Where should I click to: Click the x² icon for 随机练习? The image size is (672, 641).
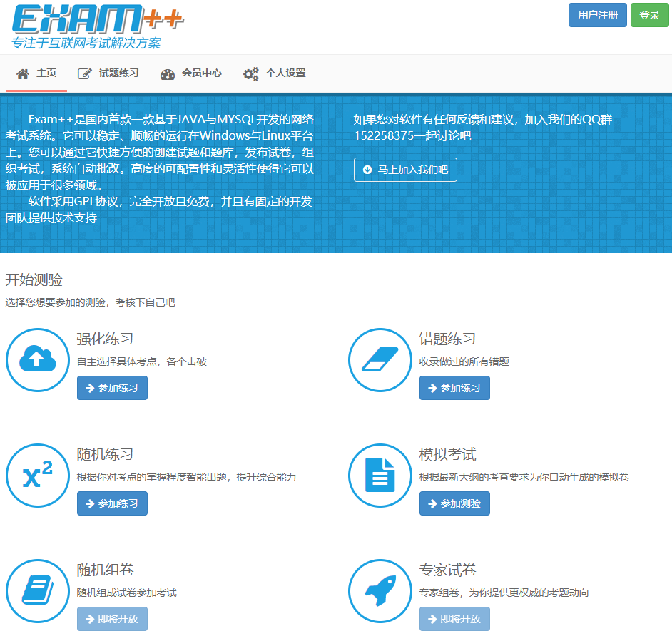(x=38, y=475)
